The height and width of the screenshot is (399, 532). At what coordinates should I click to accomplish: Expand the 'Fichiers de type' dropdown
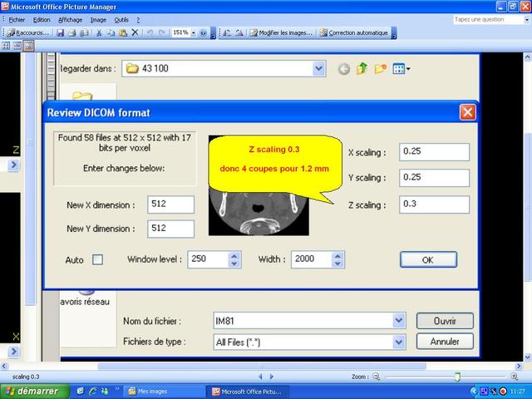point(399,342)
